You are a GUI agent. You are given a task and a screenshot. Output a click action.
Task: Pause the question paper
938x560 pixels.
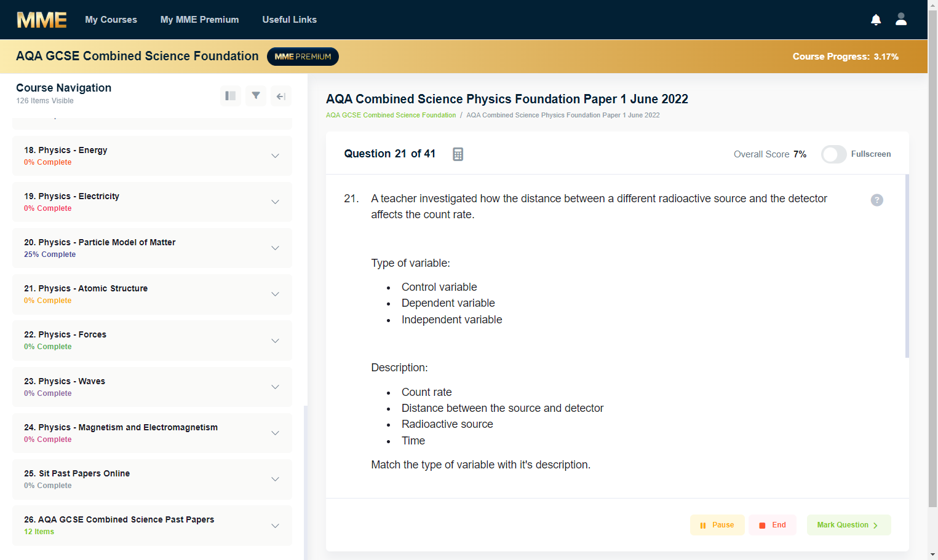[717, 525]
